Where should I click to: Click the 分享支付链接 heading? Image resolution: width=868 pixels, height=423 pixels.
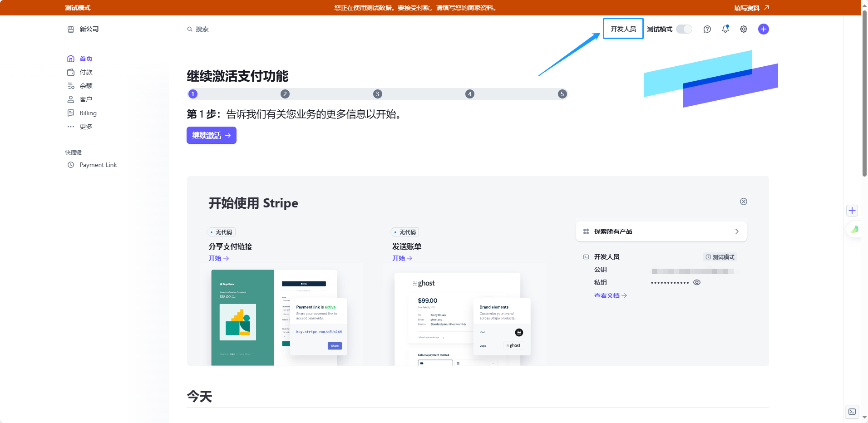[230, 246]
